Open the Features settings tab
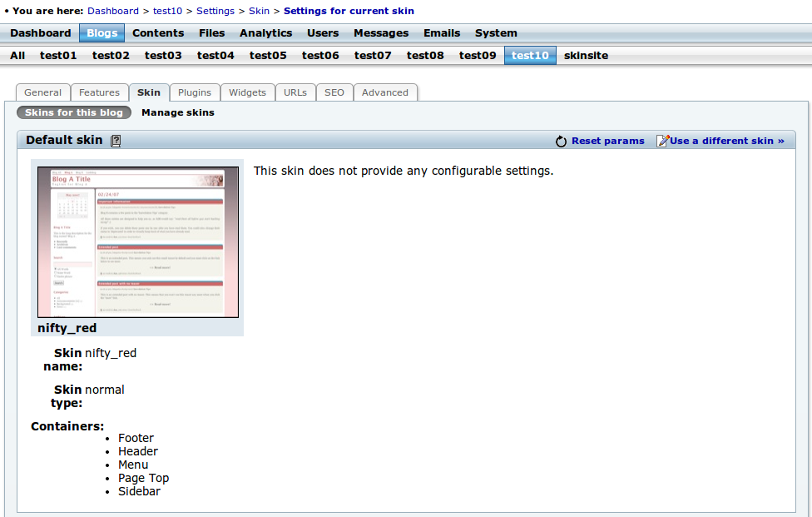 [x=100, y=92]
